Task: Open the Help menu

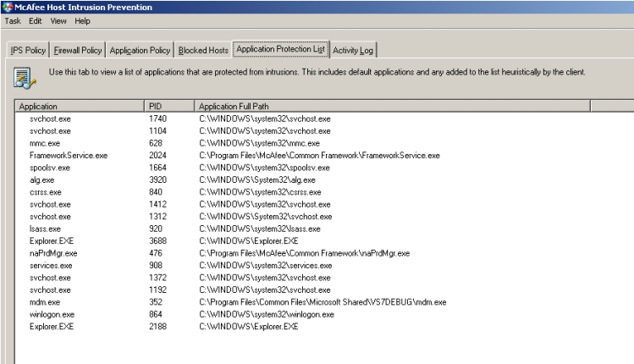Action: pyautogui.click(x=82, y=21)
